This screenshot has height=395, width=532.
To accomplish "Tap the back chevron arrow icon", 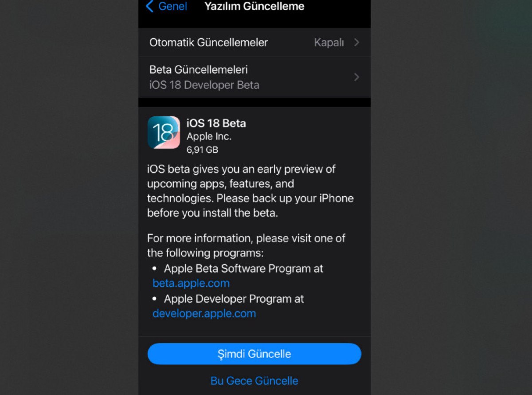I will coord(150,6).
